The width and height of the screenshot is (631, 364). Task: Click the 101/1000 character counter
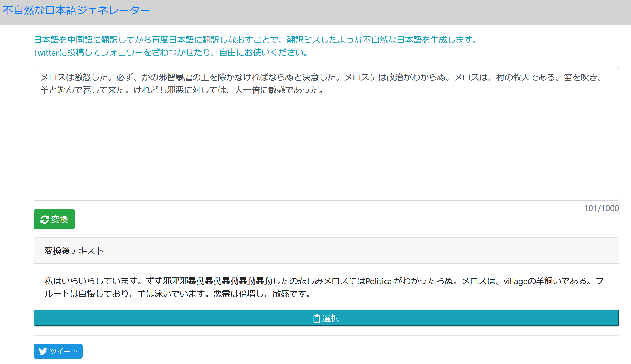601,208
